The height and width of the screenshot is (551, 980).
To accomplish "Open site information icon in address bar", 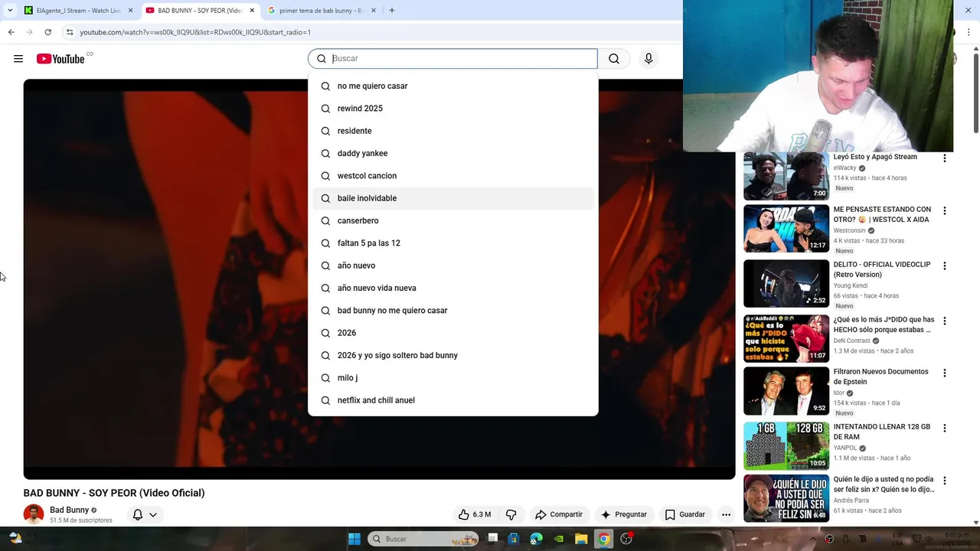I will pyautogui.click(x=70, y=32).
